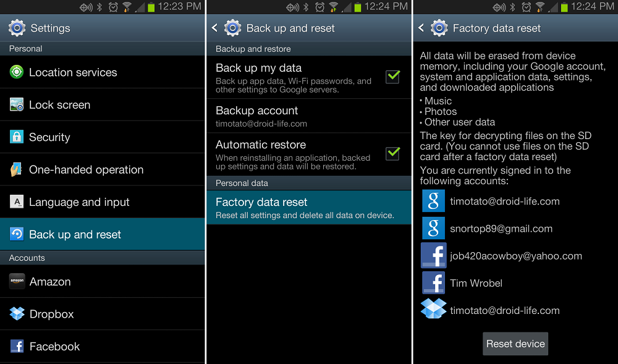Tap the One-handed operation hand icon
618x364 pixels.
tap(16, 169)
